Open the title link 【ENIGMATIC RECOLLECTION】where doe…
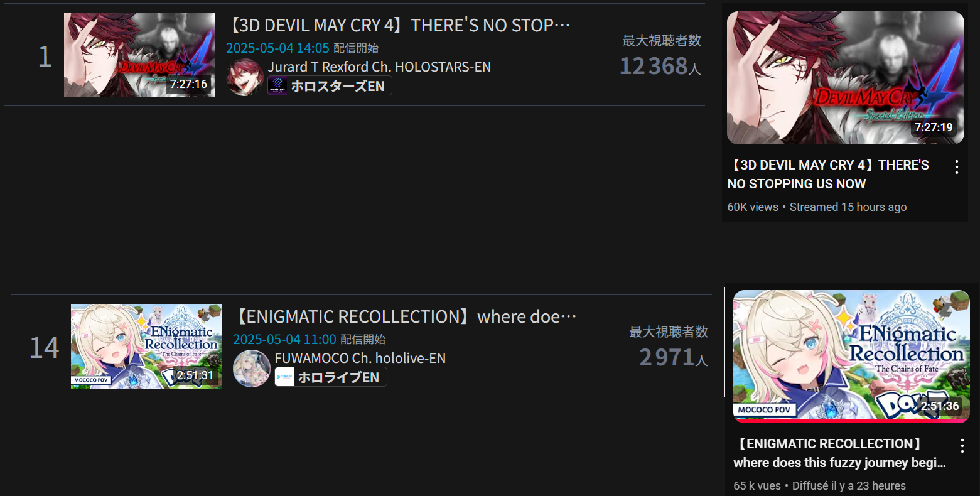980x496 pixels. 405,317
